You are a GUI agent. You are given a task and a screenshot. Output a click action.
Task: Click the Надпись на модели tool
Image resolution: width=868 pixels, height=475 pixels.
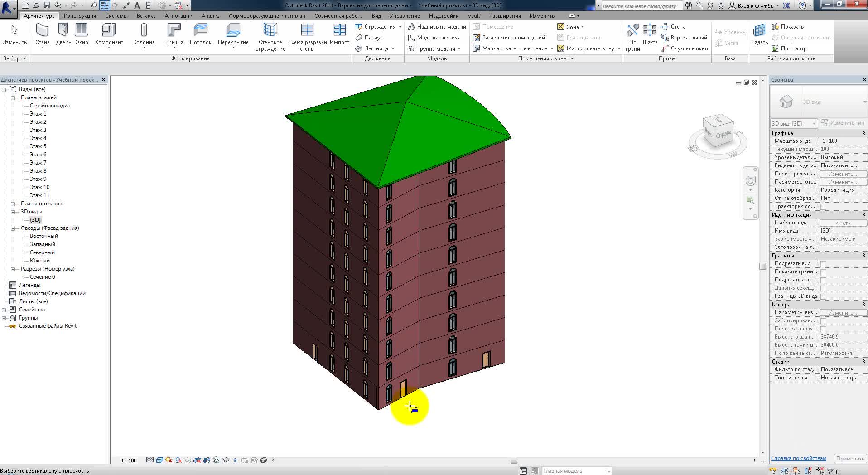437,27
